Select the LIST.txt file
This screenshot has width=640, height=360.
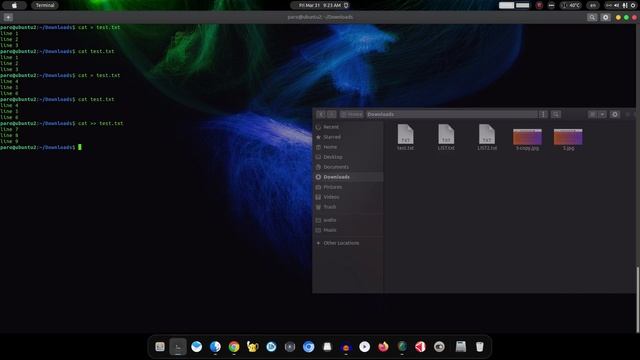click(x=446, y=137)
